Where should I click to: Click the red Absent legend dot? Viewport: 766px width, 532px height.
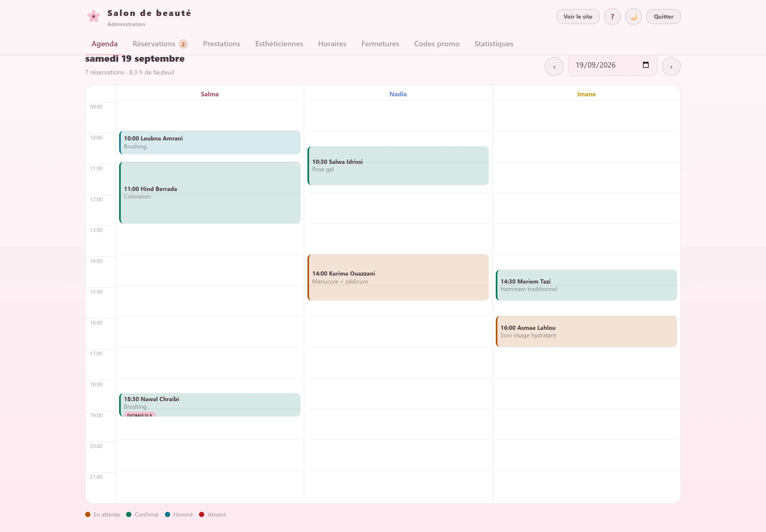click(x=202, y=514)
